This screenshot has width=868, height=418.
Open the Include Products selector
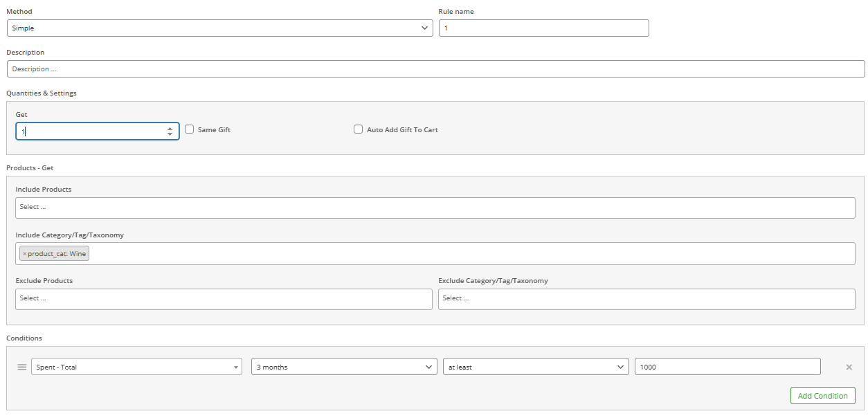point(435,208)
